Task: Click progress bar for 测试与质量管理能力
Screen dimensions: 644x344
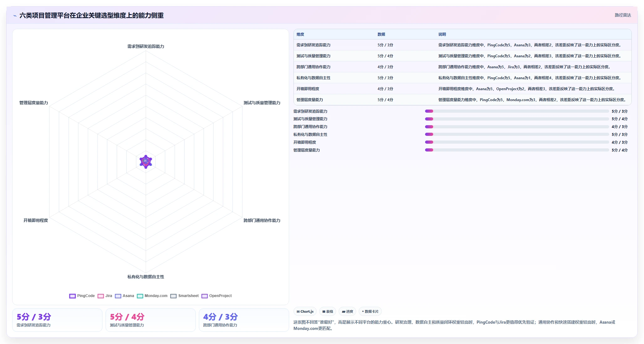Action: point(517,119)
